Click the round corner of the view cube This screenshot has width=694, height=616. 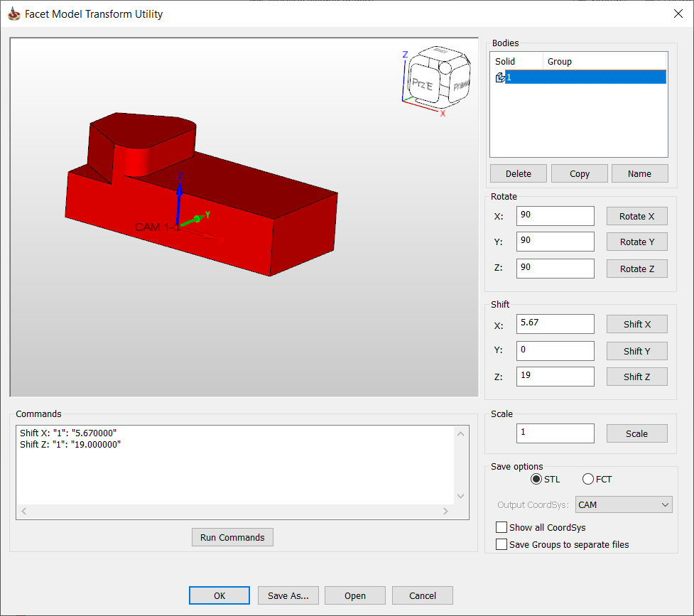click(447, 68)
